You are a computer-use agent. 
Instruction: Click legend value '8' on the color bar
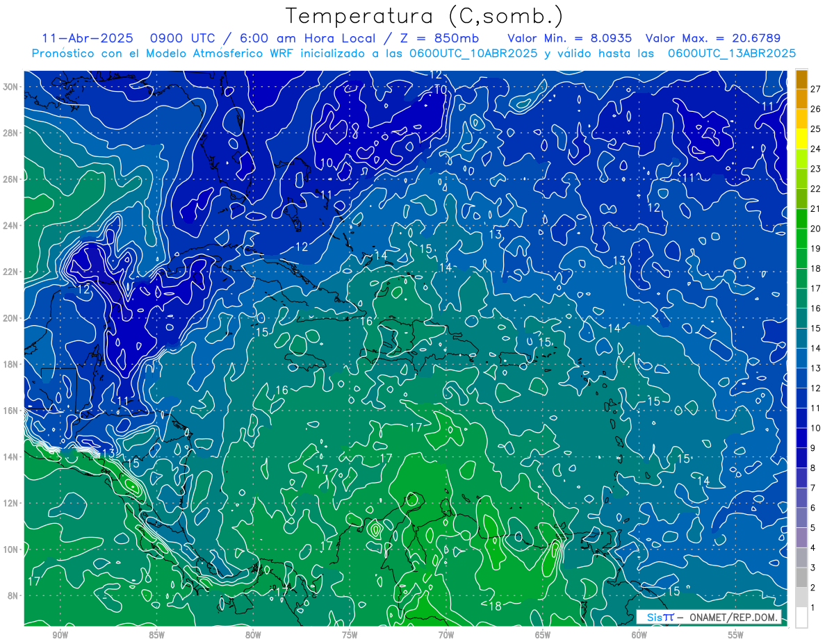[x=813, y=468]
